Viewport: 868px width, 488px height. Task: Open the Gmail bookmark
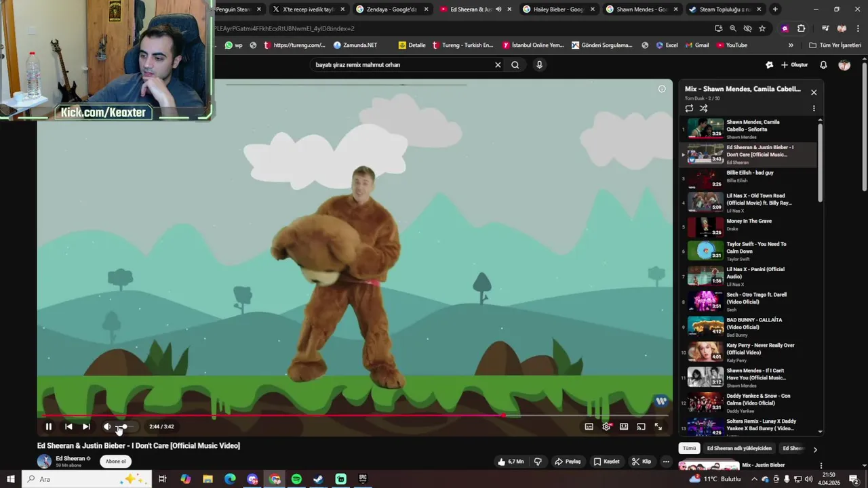(697, 45)
